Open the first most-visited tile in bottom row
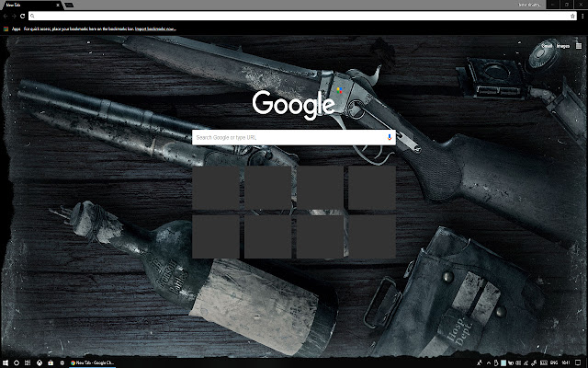 point(216,236)
